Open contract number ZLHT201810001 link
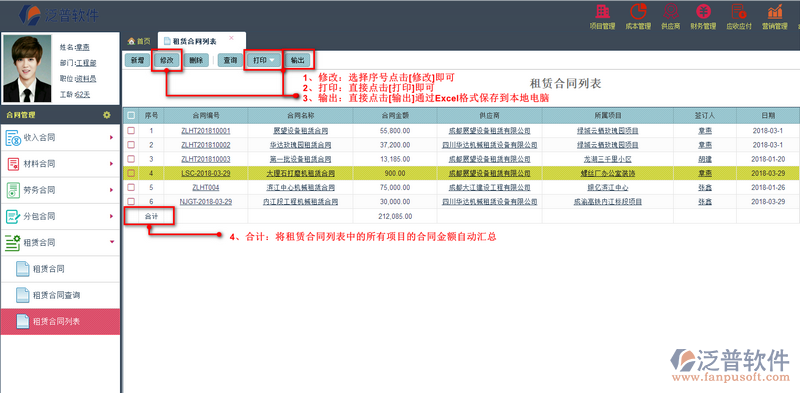 pos(206,131)
